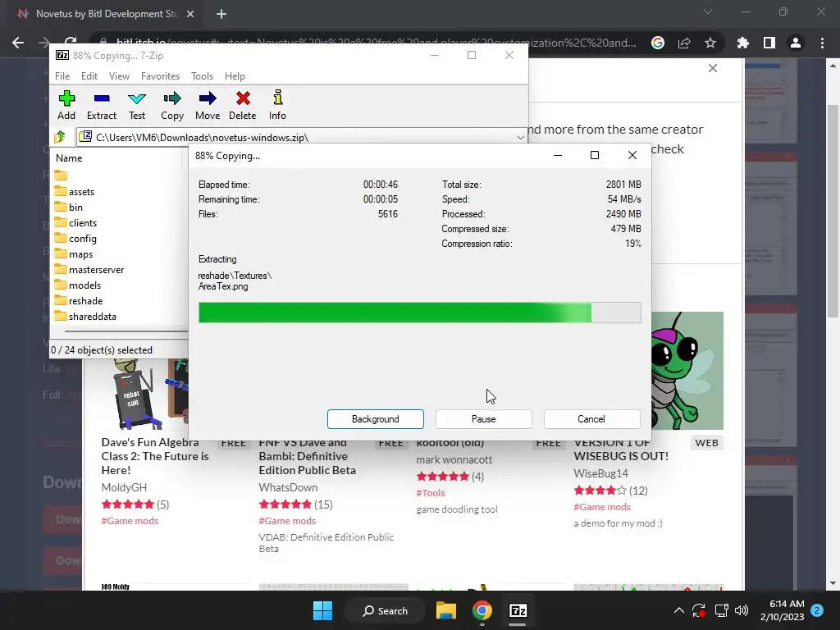Screen dimensions: 840x630
Task: Expand the 7-Zip address path dropdown
Action: [520, 137]
